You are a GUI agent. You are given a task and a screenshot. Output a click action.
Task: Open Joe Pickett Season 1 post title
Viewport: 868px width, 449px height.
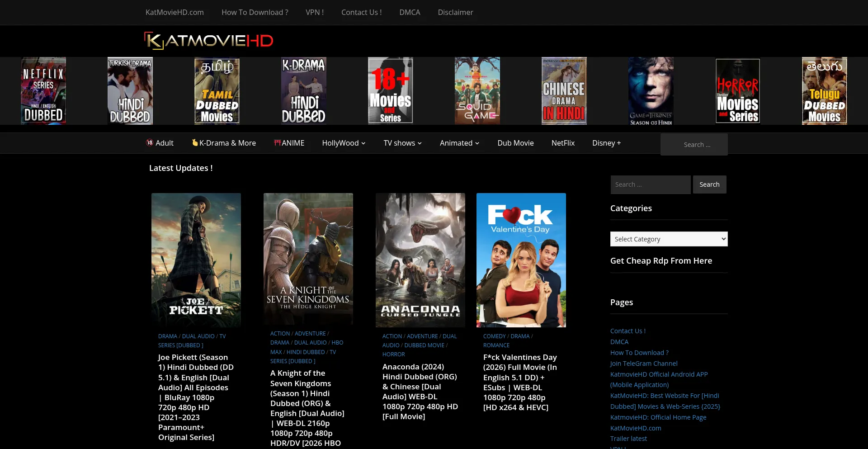[196, 397]
